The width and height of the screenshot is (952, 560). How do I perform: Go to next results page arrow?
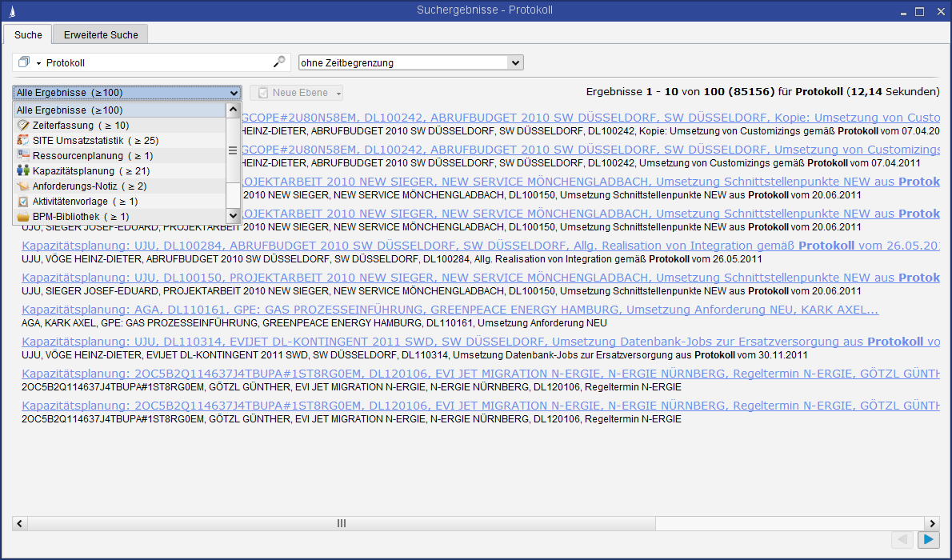point(928,540)
